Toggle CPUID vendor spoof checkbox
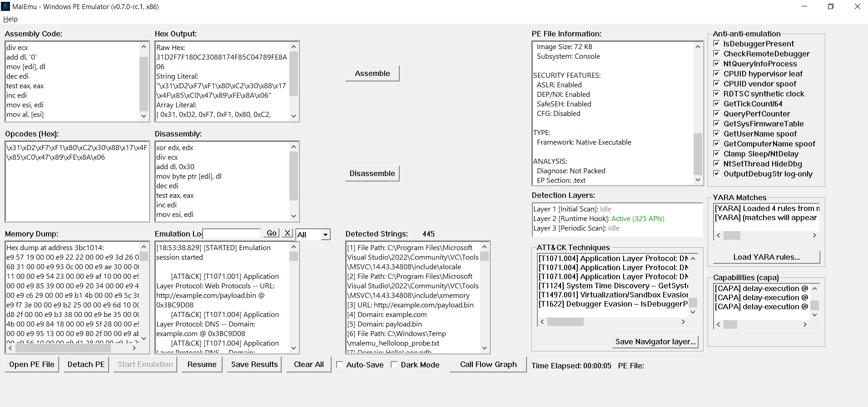This screenshot has width=868, height=407. point(717,84)
